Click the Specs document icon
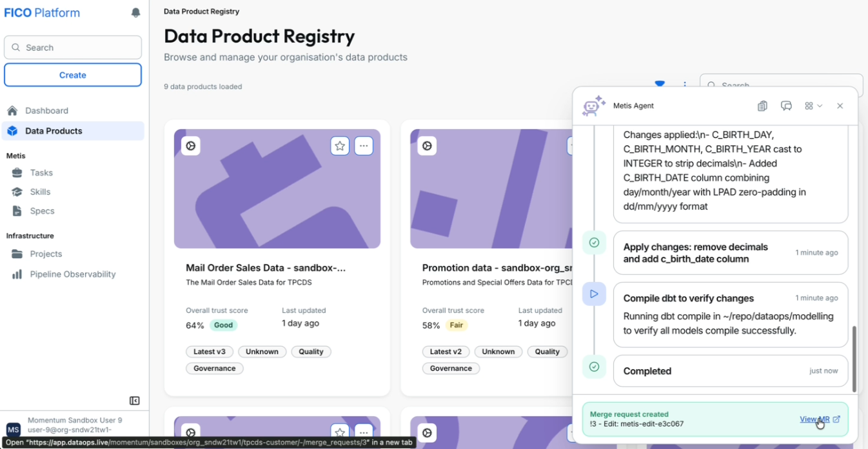This screenshot has height=449, width=868. (17, 211)
